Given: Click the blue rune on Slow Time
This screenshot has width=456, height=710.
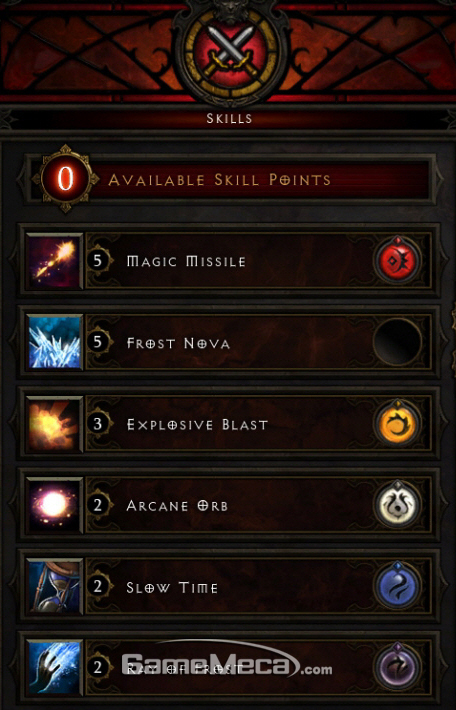Looking at the screenshot, I should (397, 586).
